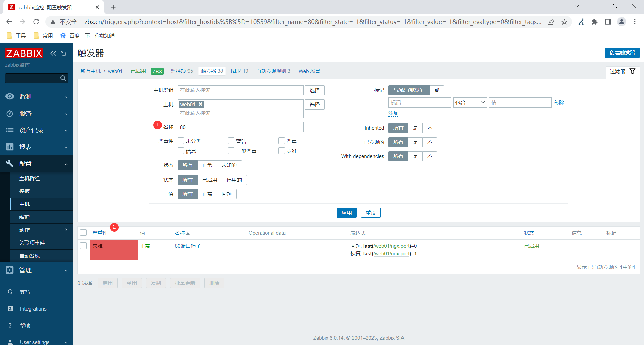Click the User settings person icon
The width and height of the screenshot is (644, 345).
pos(10,342)
